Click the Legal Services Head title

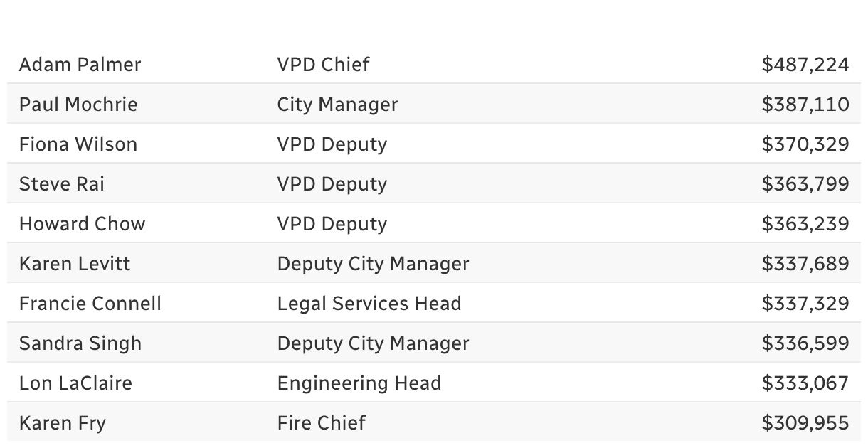369,304
